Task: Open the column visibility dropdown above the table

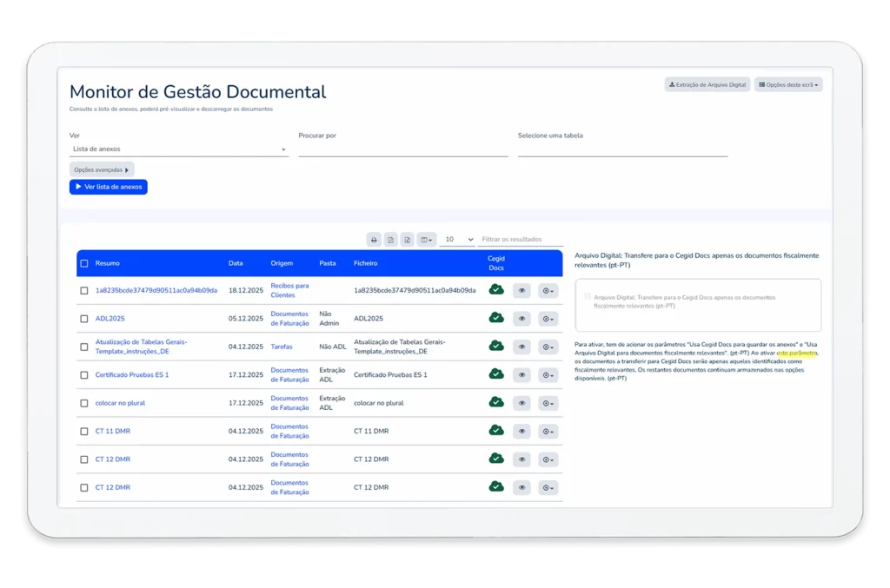Action: [426, 240]
